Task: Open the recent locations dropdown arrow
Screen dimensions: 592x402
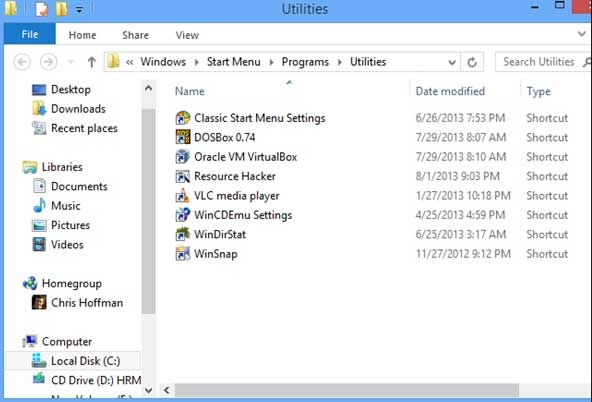Action: [71, 62]
